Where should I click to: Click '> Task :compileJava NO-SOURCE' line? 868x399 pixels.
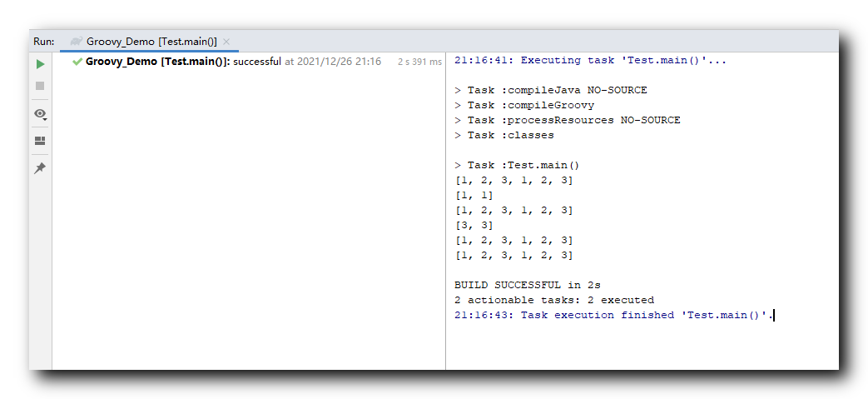click(551, 90)
